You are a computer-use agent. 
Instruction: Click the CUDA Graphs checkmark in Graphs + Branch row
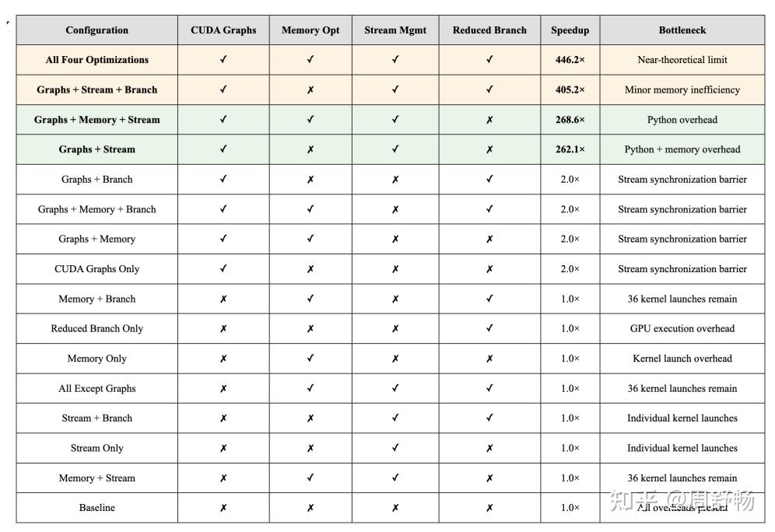coord(223,180)
